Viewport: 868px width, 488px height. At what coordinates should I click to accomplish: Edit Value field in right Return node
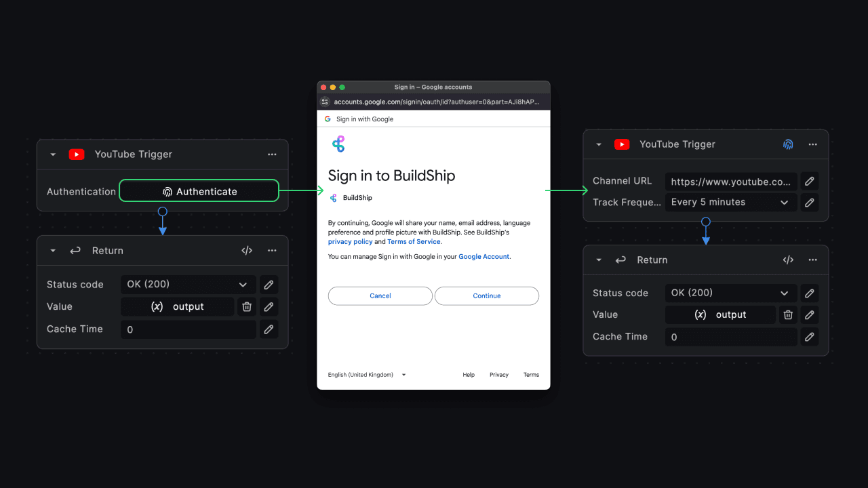(x=809, y=314)
